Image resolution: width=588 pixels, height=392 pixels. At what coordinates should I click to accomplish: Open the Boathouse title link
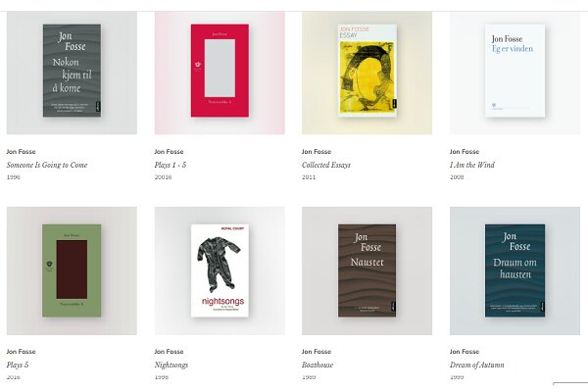(x=318, y=365)
